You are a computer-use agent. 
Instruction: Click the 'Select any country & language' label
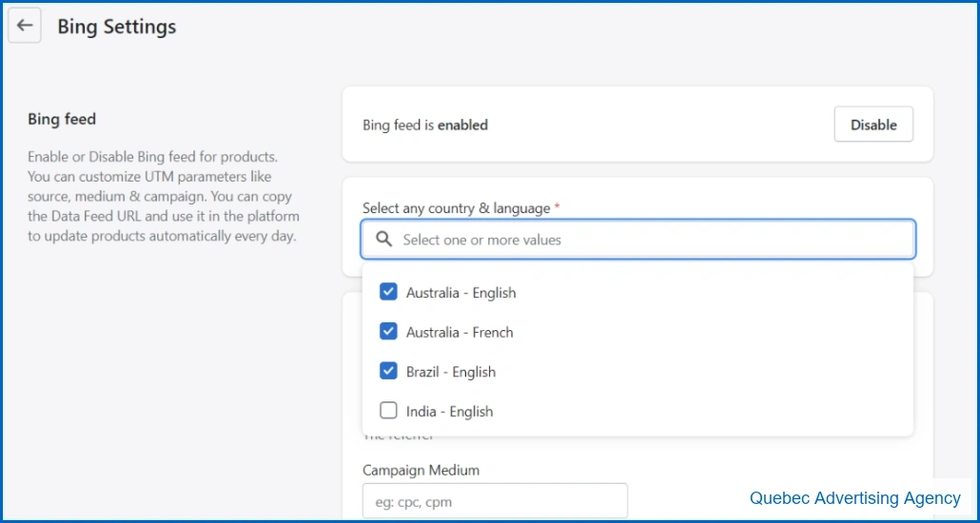pyautogui.click(x=457, y=208)
